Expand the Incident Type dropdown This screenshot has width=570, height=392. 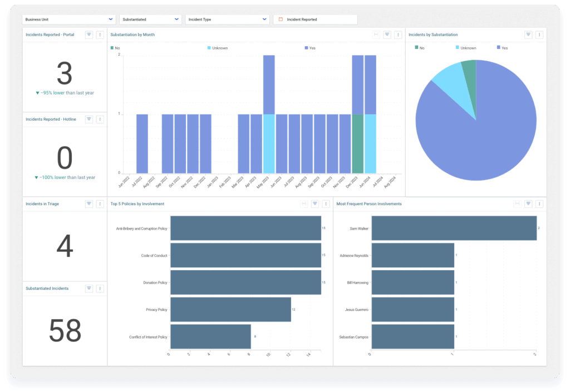(x=227, y=19)
